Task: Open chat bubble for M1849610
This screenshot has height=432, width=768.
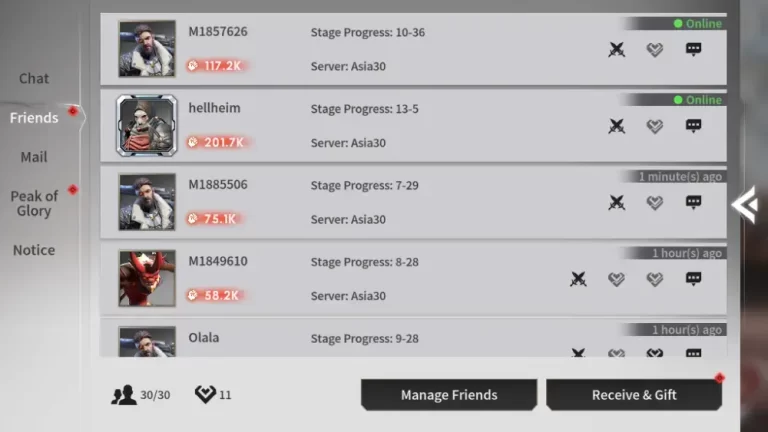Action: 693,279
